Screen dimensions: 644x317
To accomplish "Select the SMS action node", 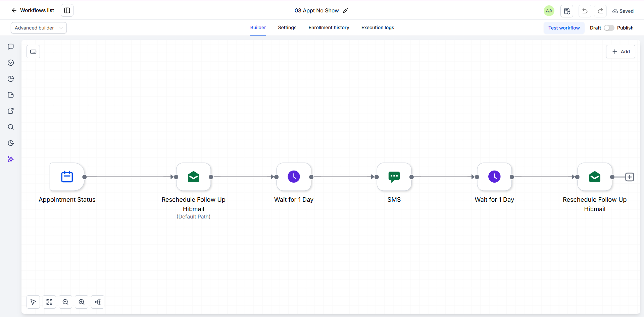I will tap(394, 177).
